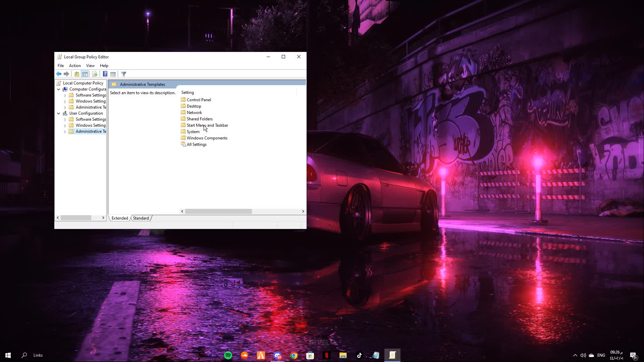Open Spotify from the taskbar
This screenshot has height=362, width=644.
[x=228, y=355]
